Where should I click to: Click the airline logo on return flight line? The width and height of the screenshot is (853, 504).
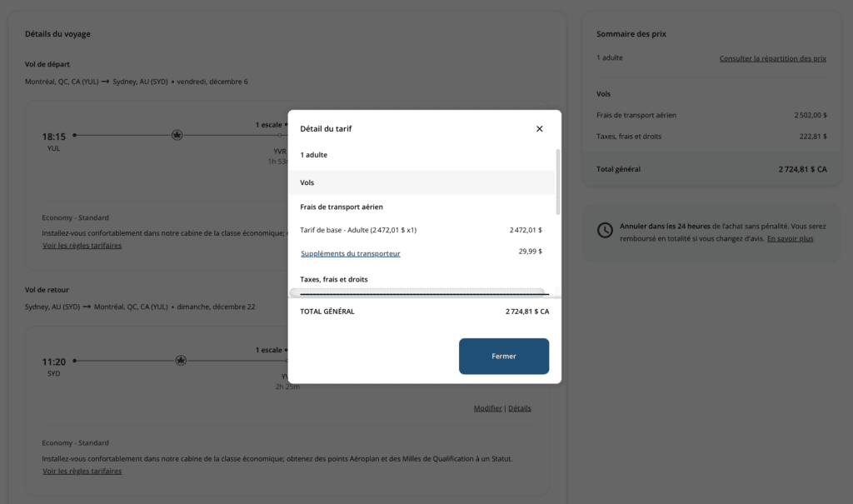(x=181, y=361)
